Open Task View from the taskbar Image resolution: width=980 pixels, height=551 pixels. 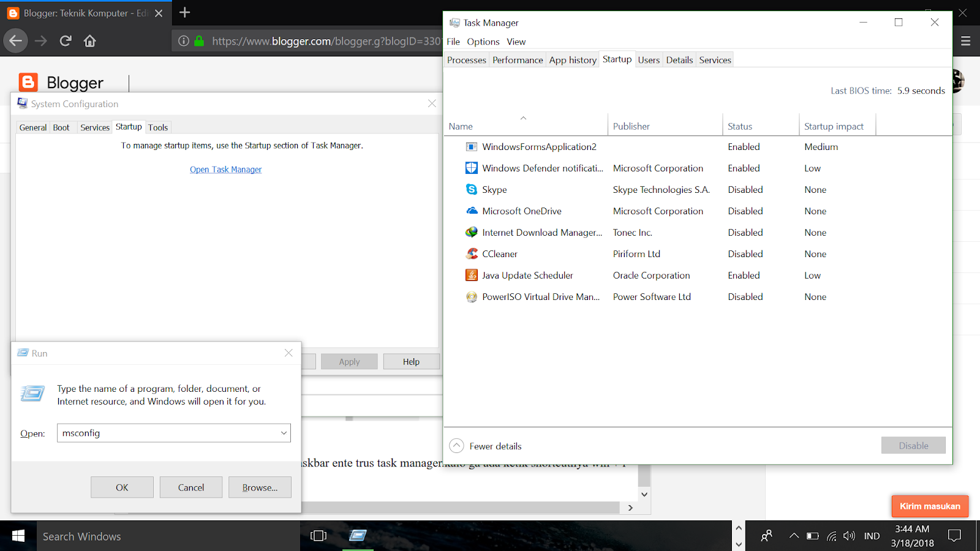click(x=318, y=536)
